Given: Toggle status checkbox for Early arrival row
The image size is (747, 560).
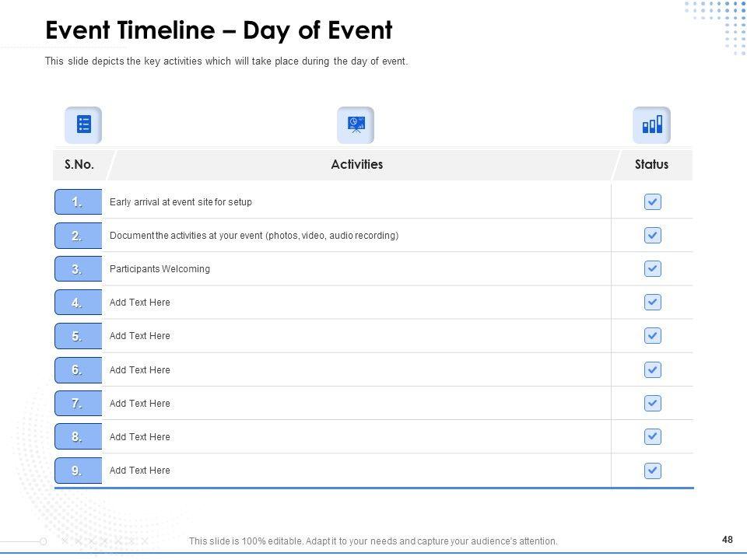Looking at the screenshot, I should pos(653,202).
